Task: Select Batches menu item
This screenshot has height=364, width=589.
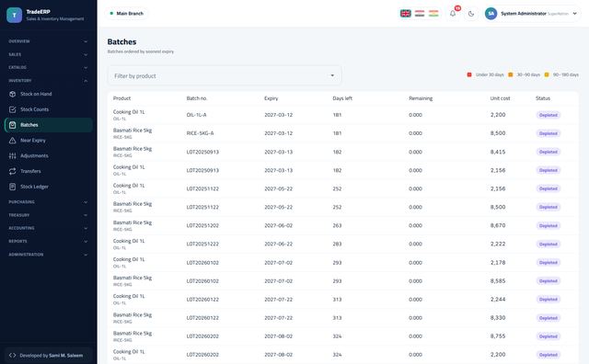Action: click(49, 125)
